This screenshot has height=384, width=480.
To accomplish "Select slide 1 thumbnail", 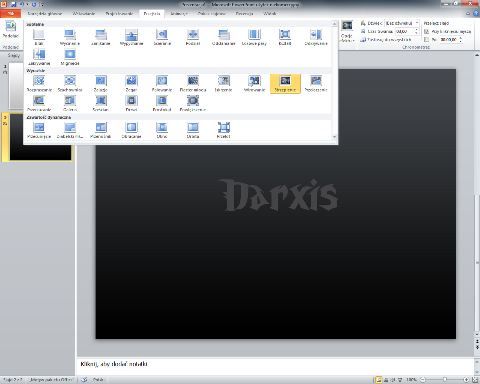I will (x=16, y=86).
